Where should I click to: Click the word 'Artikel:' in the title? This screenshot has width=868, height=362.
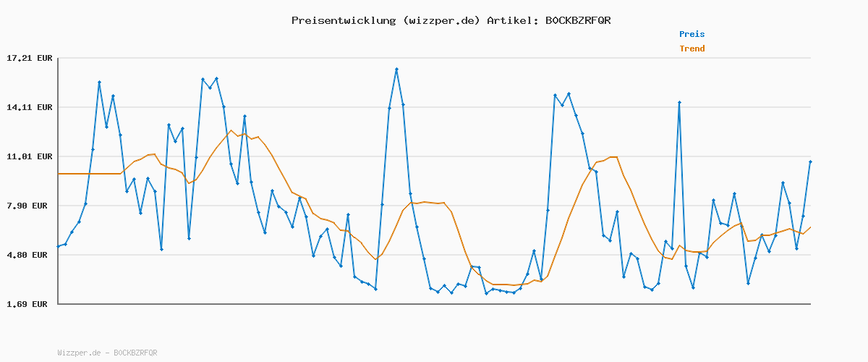511,20
